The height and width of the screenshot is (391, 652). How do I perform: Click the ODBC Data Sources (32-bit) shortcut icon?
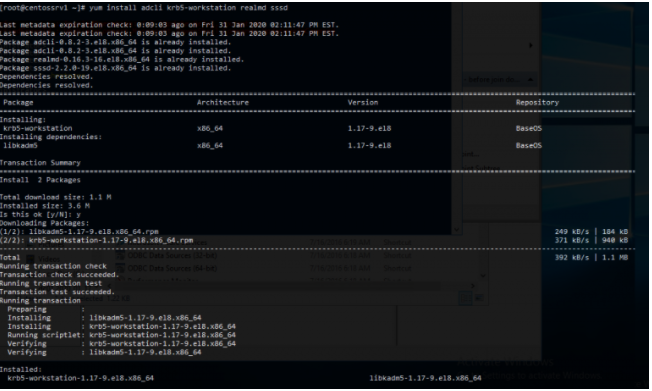120,255
